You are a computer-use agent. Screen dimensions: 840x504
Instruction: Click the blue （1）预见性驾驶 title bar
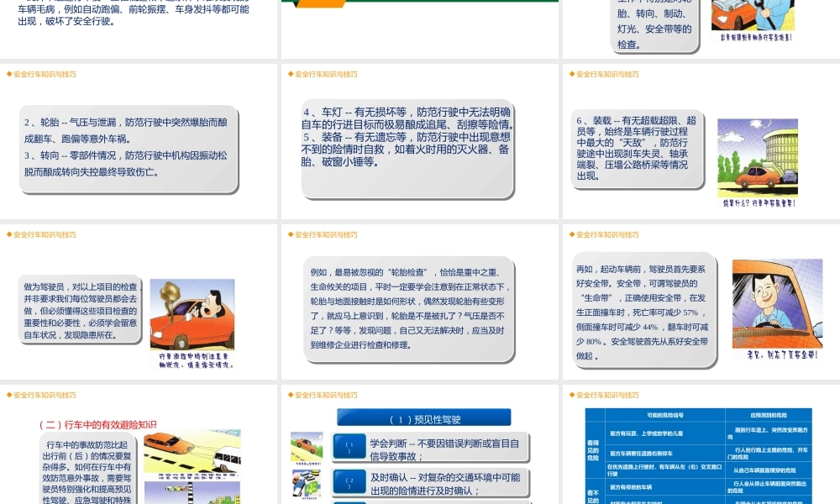pos(423,418)
